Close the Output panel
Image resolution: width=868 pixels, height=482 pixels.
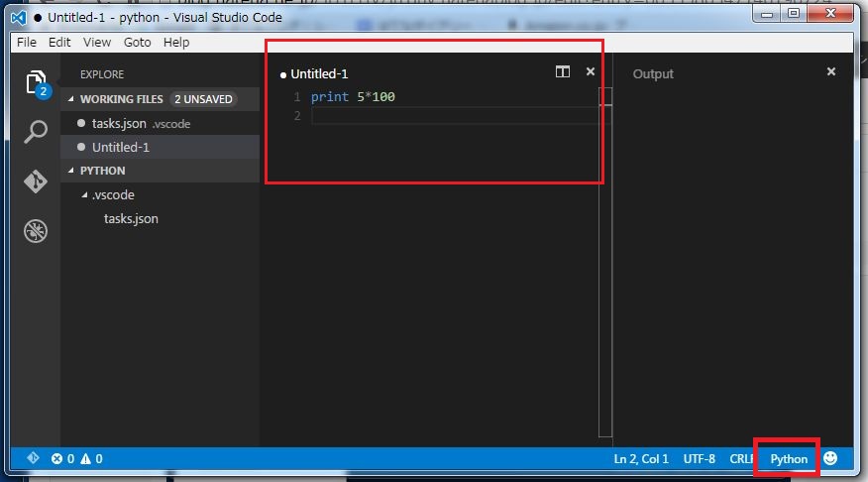coord(831,71)
